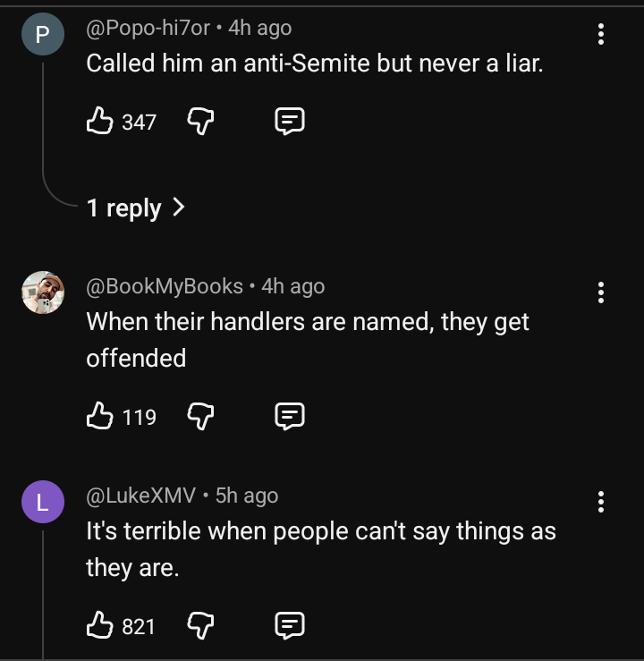Like the Popo-hi7or comment
The height and width of the screenshot is (661, 644).
pyautogui.click(x=99, y=121)
